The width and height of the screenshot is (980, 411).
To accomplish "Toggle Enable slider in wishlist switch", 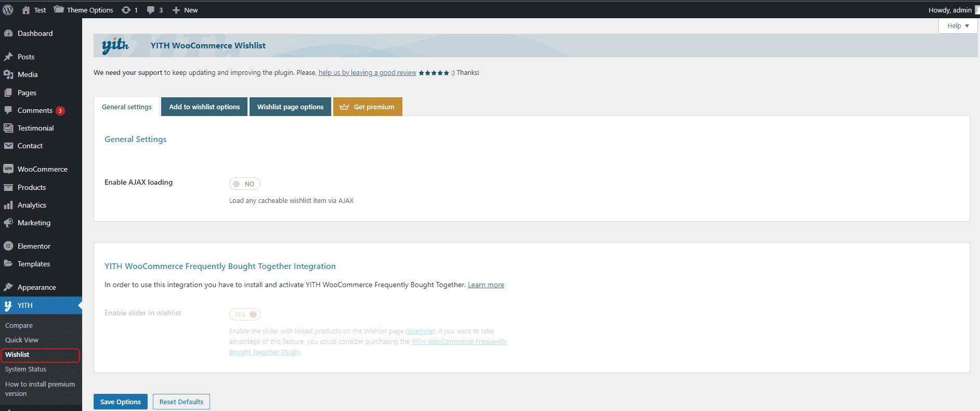I will [244, 314].
